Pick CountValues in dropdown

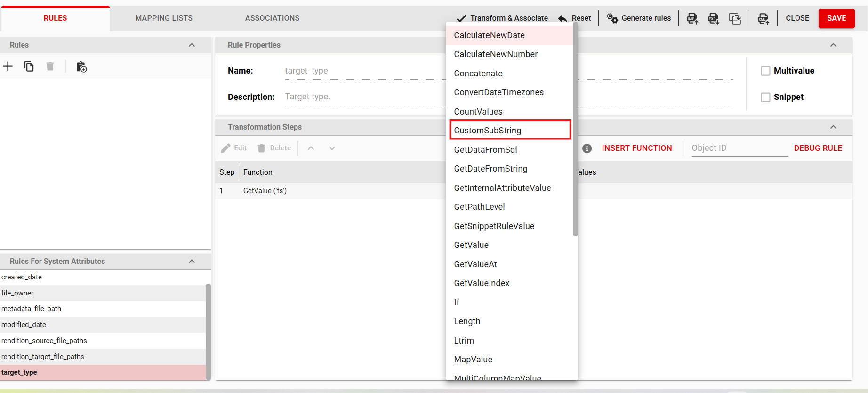pos(509,112)
